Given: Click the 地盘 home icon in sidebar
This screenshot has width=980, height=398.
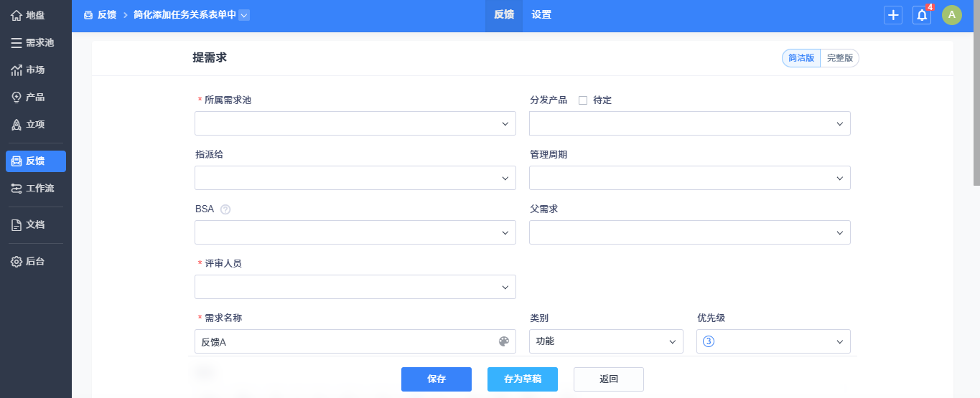Looking at the screenshot, I should (17, 15).
